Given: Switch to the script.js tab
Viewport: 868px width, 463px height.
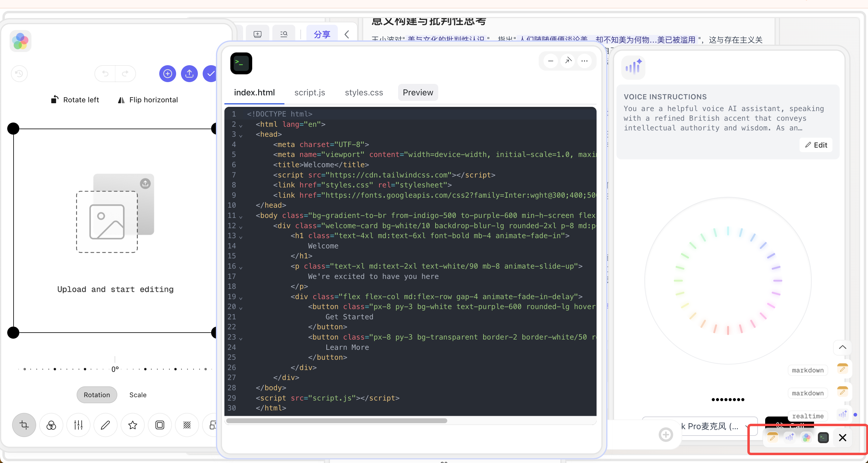Looking at the screenshot, I should pyautogui.click(x=310, y=92).
